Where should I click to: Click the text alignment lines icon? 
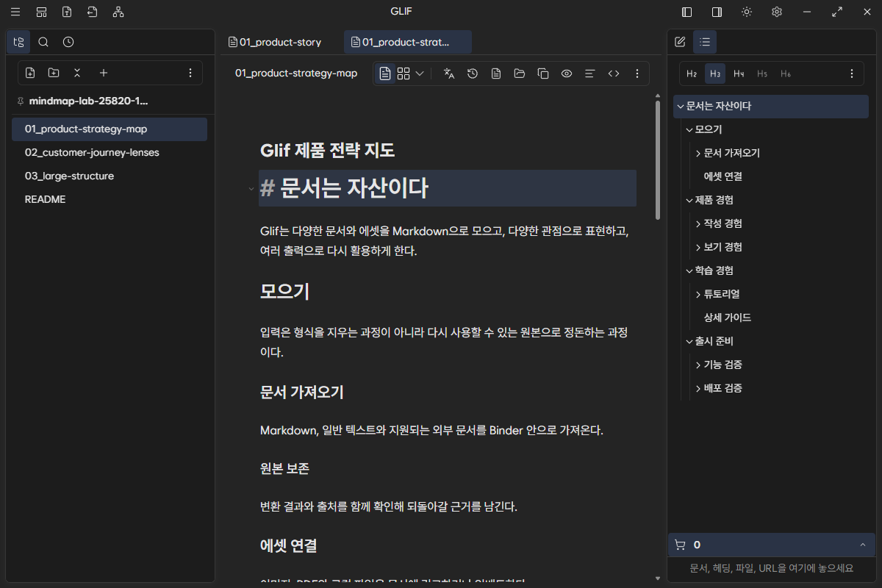589,73
